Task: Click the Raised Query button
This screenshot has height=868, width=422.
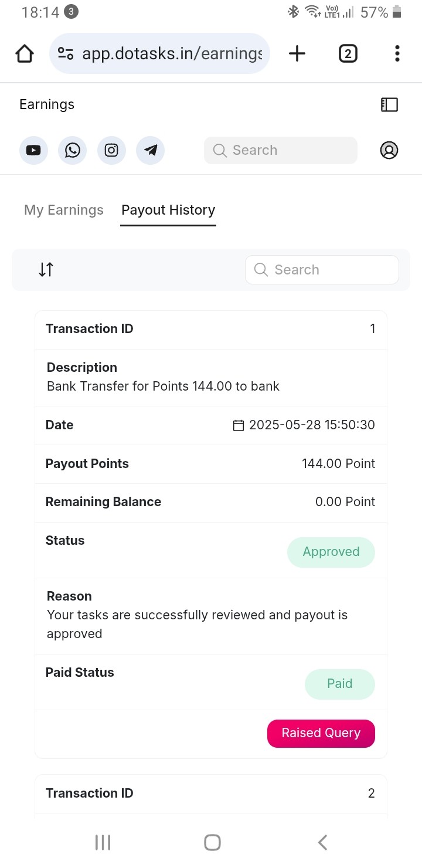Action: point(321,733)
